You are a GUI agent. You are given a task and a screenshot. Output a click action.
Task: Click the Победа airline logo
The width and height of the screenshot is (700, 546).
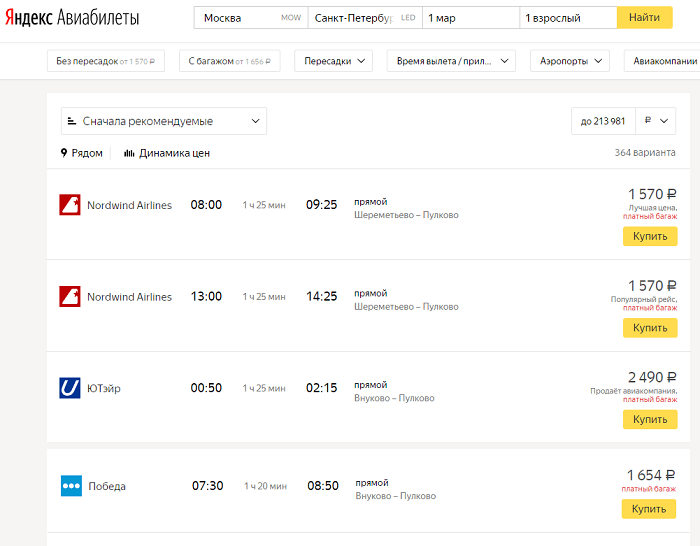coord(71,486)
